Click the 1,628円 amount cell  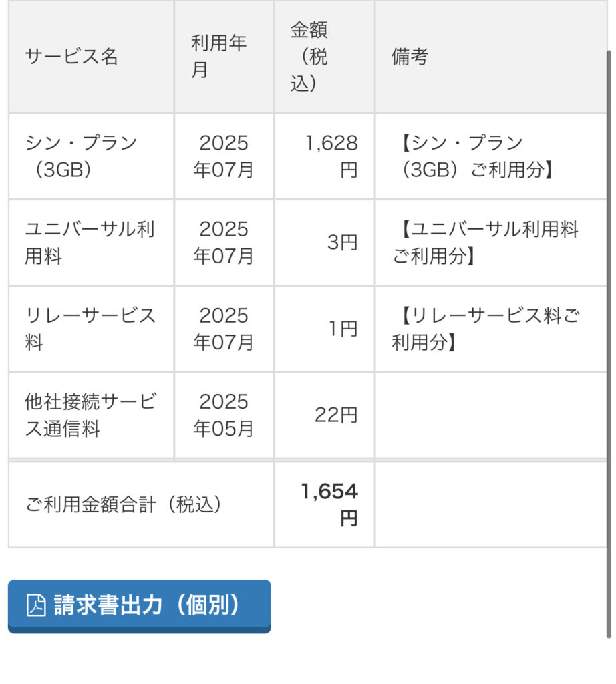[x=325, y=156]
